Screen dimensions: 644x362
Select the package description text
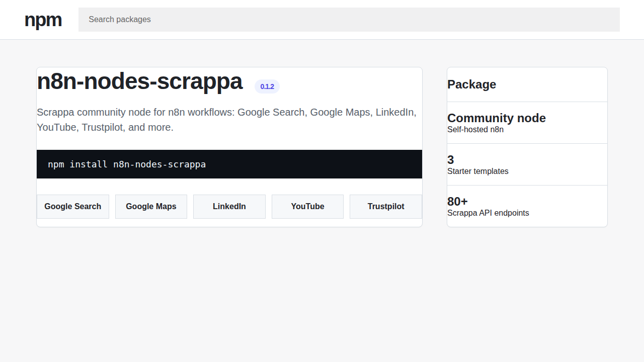point(226,120)
